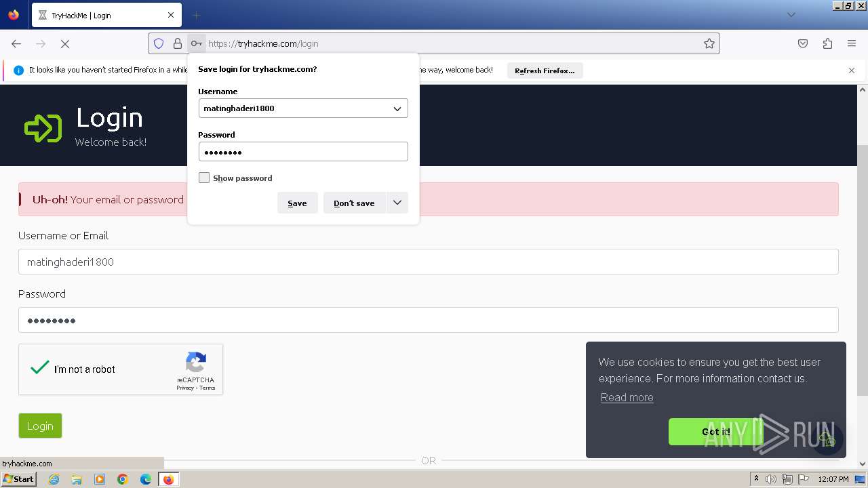The image size is (868, 488).
Task: Open new tab with plus icon
Action: (196, 15)
